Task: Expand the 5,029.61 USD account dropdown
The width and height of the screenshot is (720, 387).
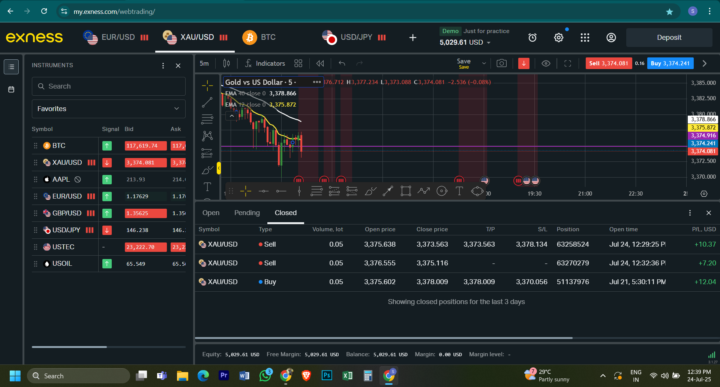Action: pos(465,42)
